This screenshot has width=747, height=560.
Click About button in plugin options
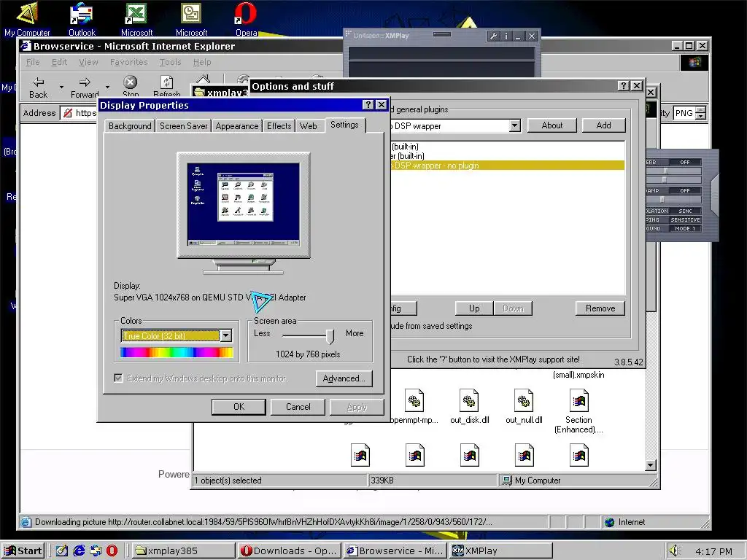pyautogui.click(x=551, y=125)
